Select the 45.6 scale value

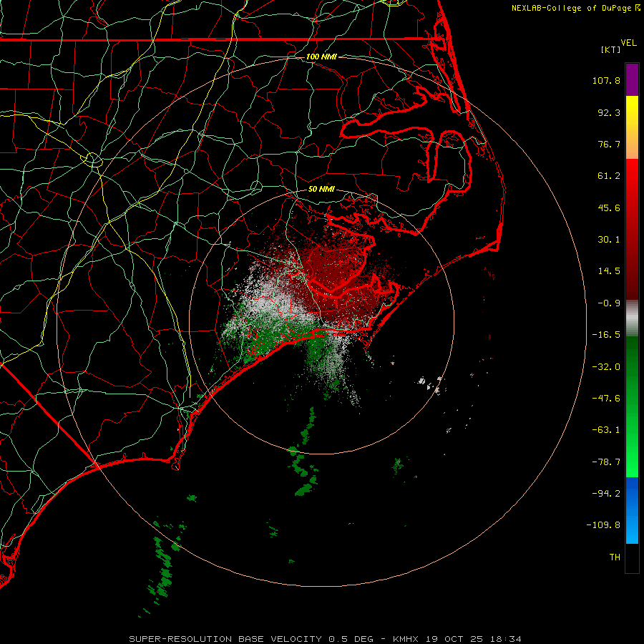click(x=609, y=208)
